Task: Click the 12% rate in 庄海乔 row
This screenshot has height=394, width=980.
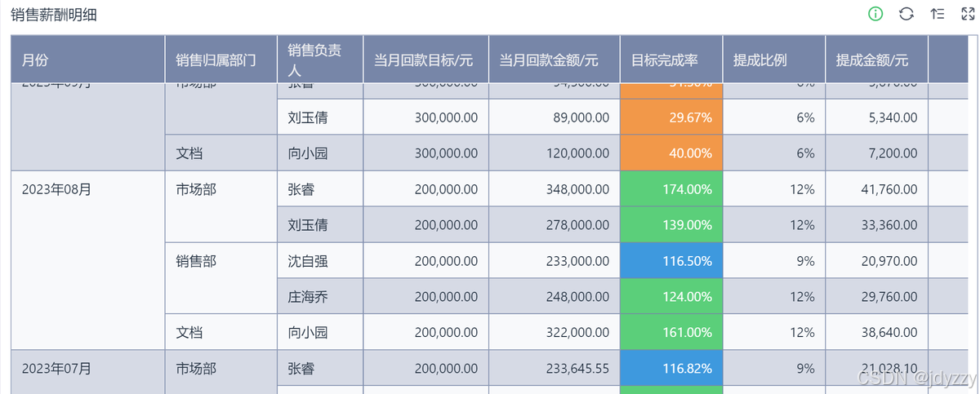Action: [x=774, y=296]
